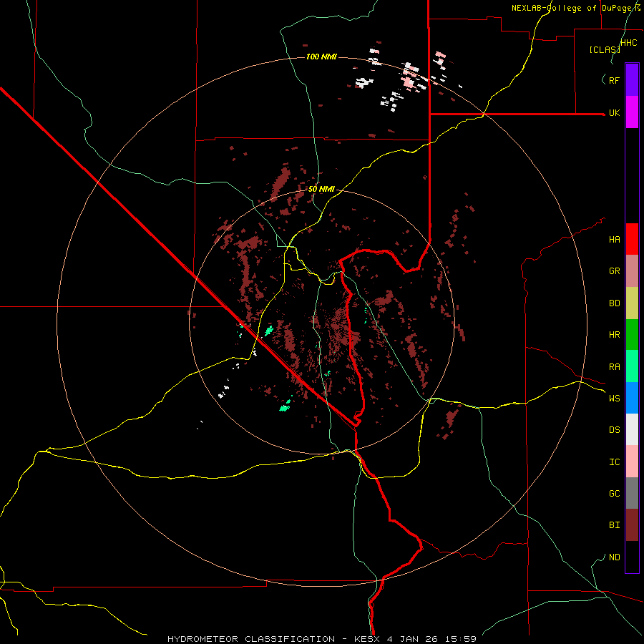Click the HHC product label
644x644 pixels.
click(x=628, y=43)
